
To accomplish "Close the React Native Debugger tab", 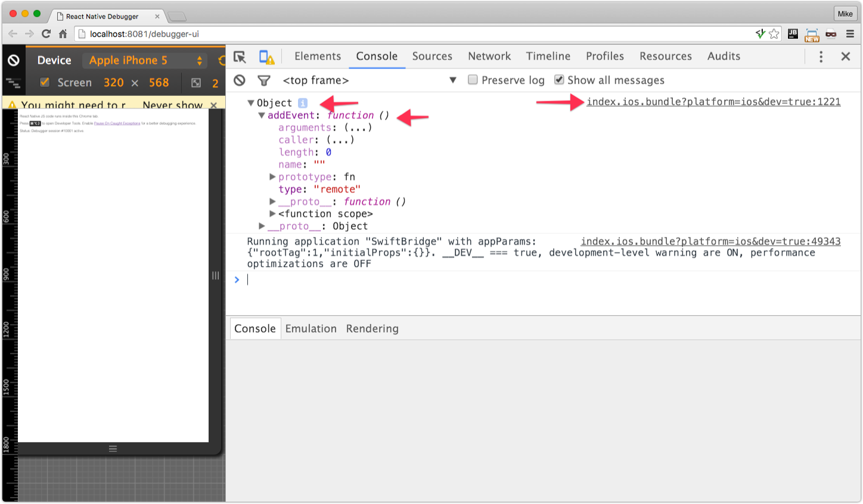I will [x=157, y=17].
